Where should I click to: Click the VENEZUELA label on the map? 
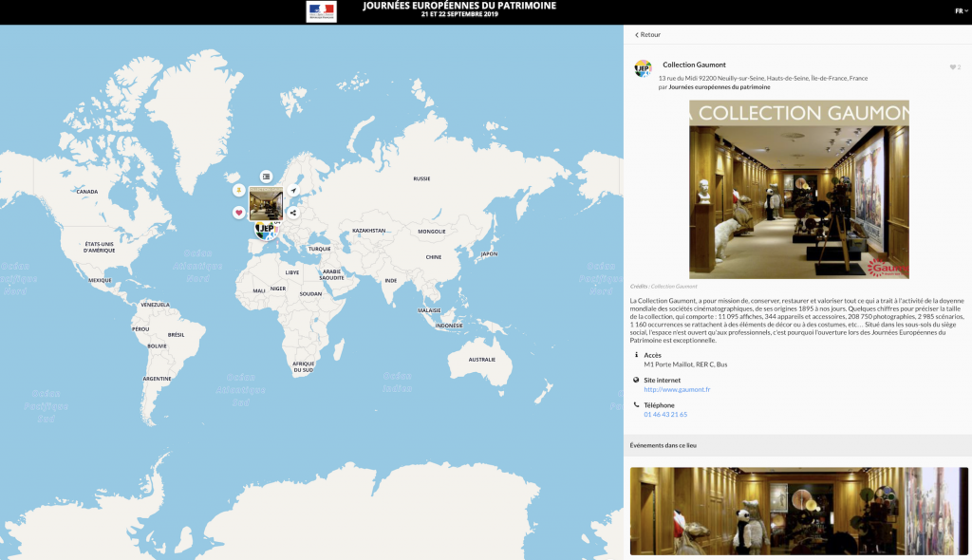tap(155, 305)
